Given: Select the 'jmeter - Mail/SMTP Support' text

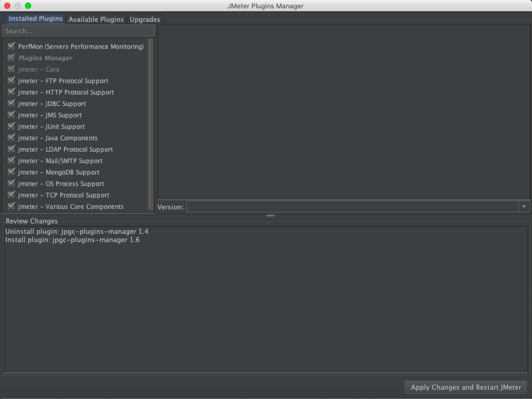Looking at the screenshot, I should 60,161.
